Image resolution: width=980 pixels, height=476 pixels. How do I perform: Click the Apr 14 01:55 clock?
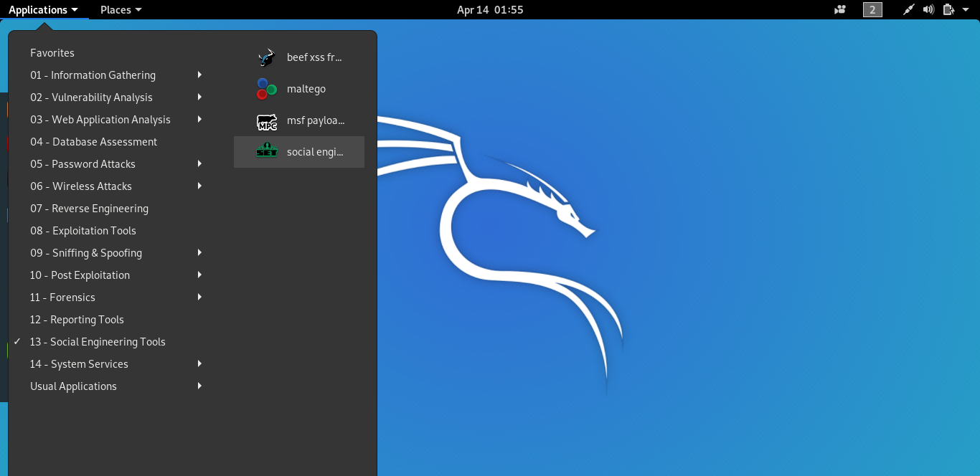490,10
